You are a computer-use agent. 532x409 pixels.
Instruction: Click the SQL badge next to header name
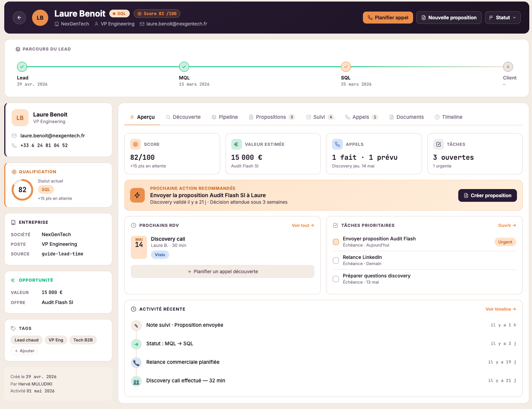click(119, 14)
